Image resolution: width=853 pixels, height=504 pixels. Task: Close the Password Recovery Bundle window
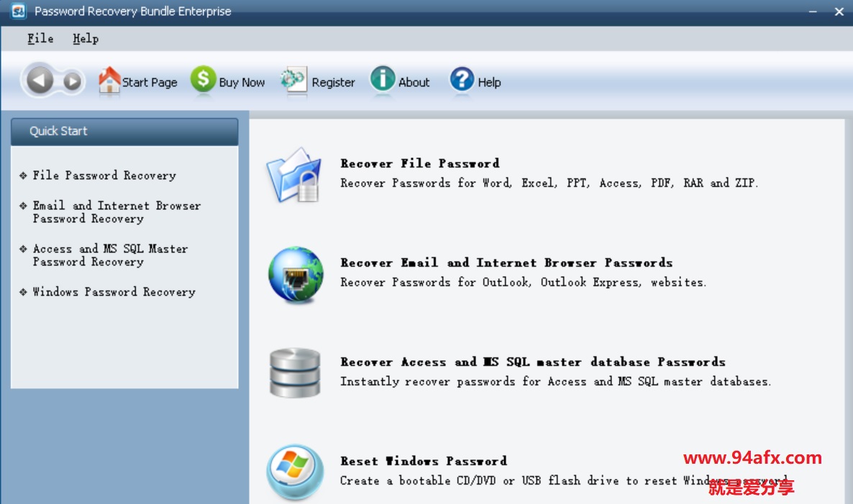click(839, 12)
